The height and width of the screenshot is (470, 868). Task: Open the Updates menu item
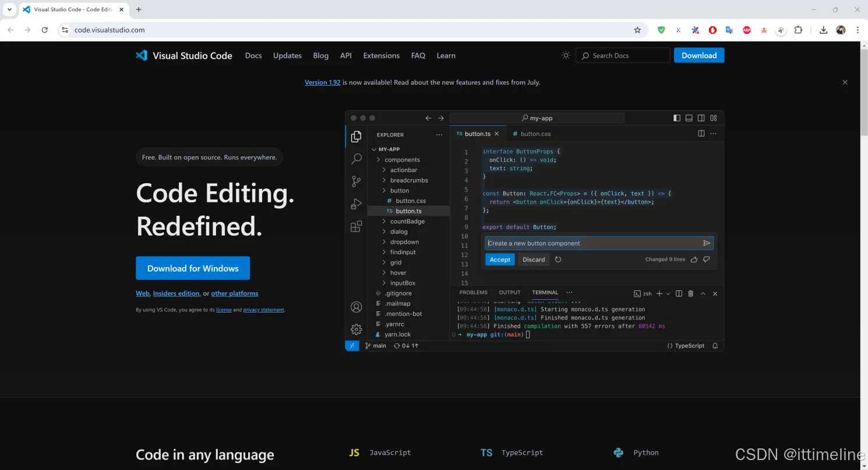287,55
